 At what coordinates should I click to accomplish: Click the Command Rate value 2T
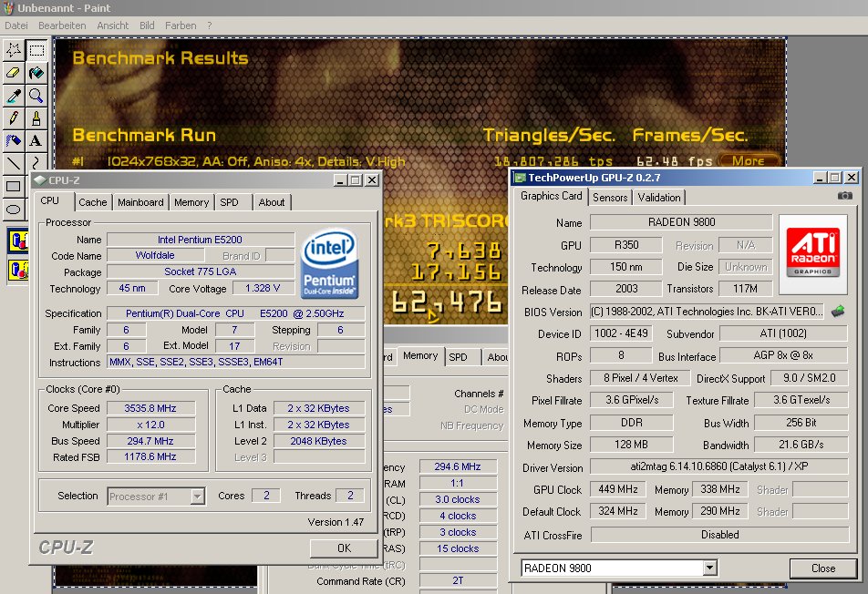pos(458,580)
